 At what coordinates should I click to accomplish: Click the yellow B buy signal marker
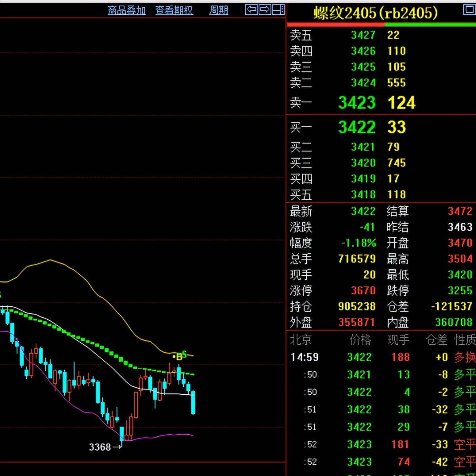(x=179, y=356)
